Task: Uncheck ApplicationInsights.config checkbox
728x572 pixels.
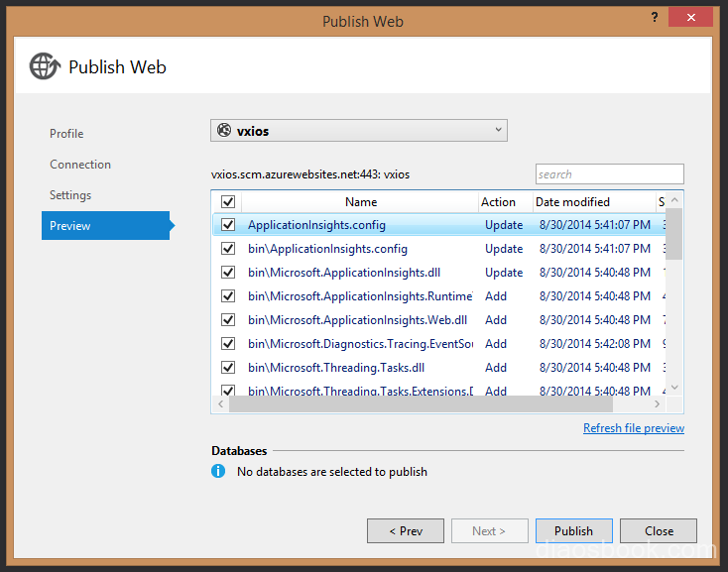Action: coord(228,224)
